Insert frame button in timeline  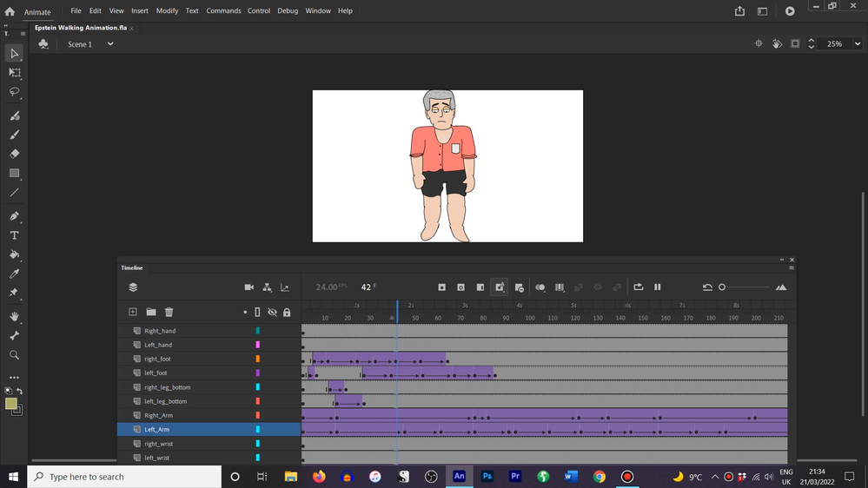click(x=480, y=287)
